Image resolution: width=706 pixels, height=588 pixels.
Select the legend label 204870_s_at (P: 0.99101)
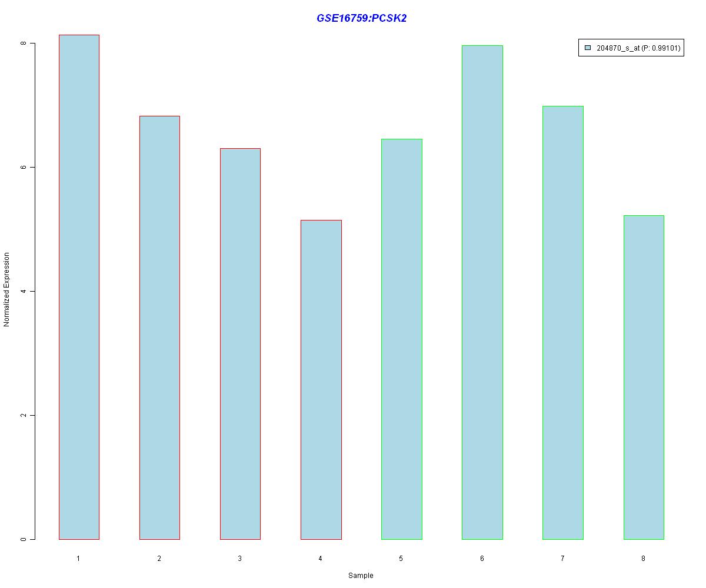coord(638,48)
